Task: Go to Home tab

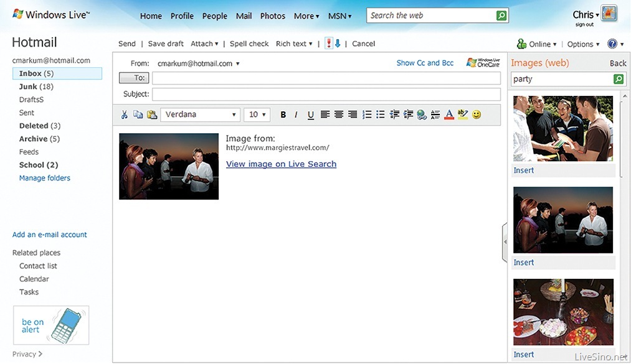Action: tap(151, 16)
